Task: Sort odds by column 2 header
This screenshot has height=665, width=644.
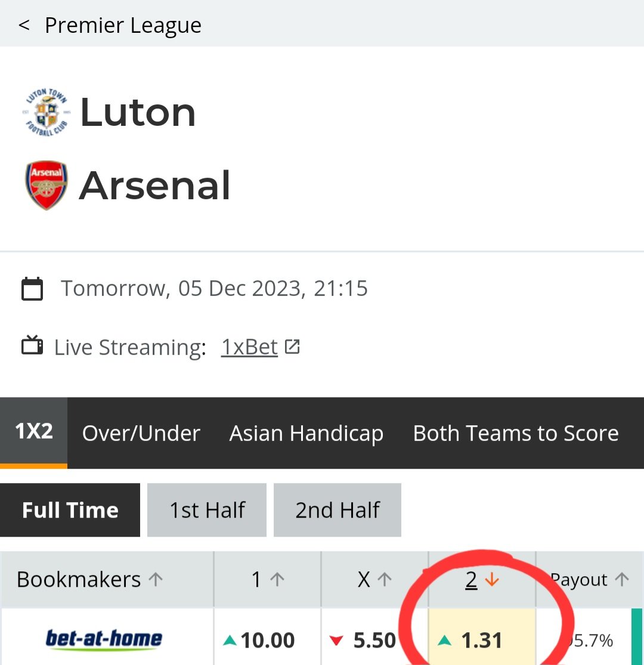Action: pyautogui.click(x=482, y=579)
